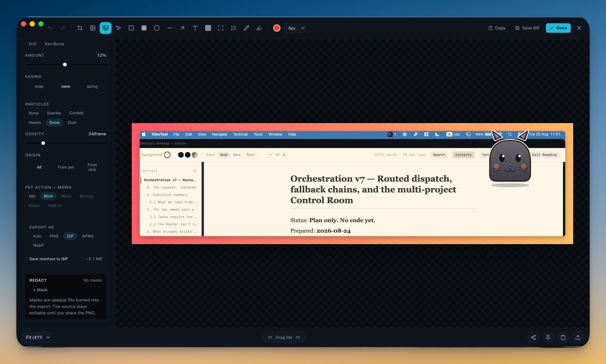Image resolution: width=606 pixels, height=364 pixels.
Task: Click the pin icon in the bottom bar
Action: (x=548, y=337)
